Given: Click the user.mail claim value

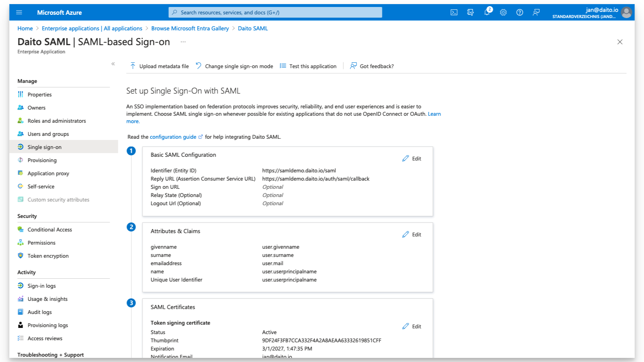Looking at the screenshot, I should pyautogui.click(x=273, y=263).
